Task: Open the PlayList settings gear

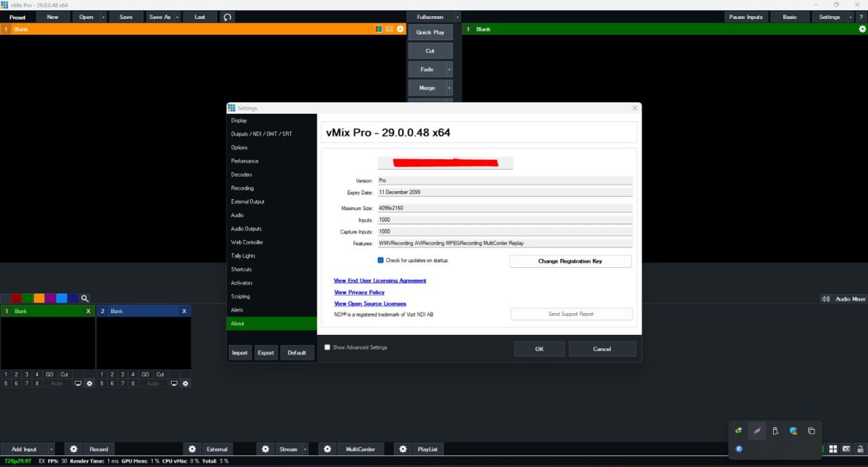Action: point(403,449)
